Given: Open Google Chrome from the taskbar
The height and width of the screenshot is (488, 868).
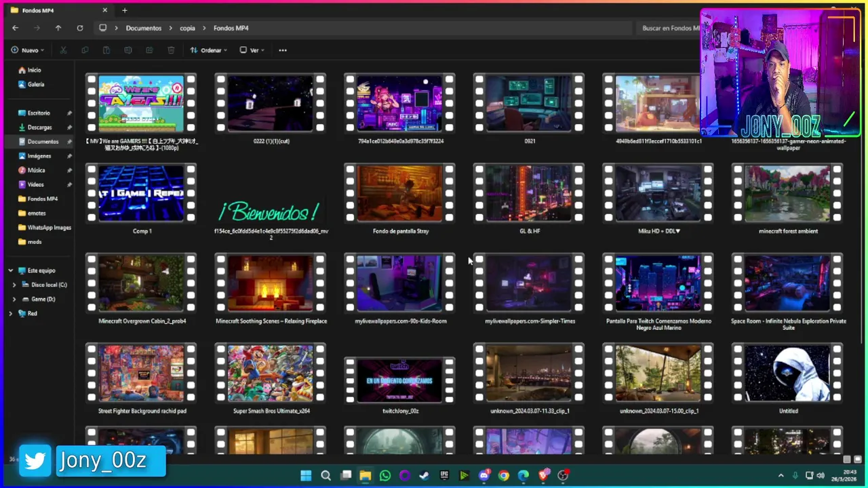Looking at the screenshot, I should coord(503,476).
